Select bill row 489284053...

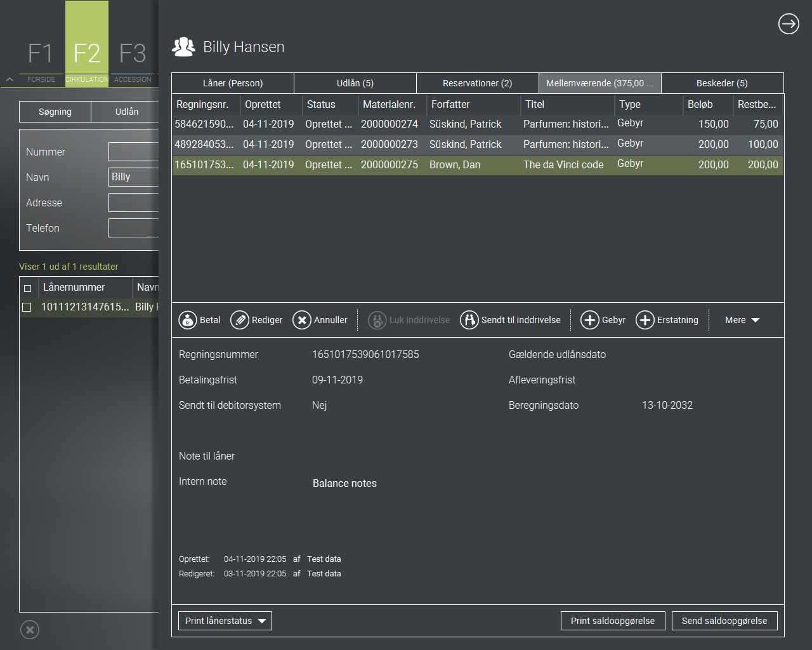point(478,145)
